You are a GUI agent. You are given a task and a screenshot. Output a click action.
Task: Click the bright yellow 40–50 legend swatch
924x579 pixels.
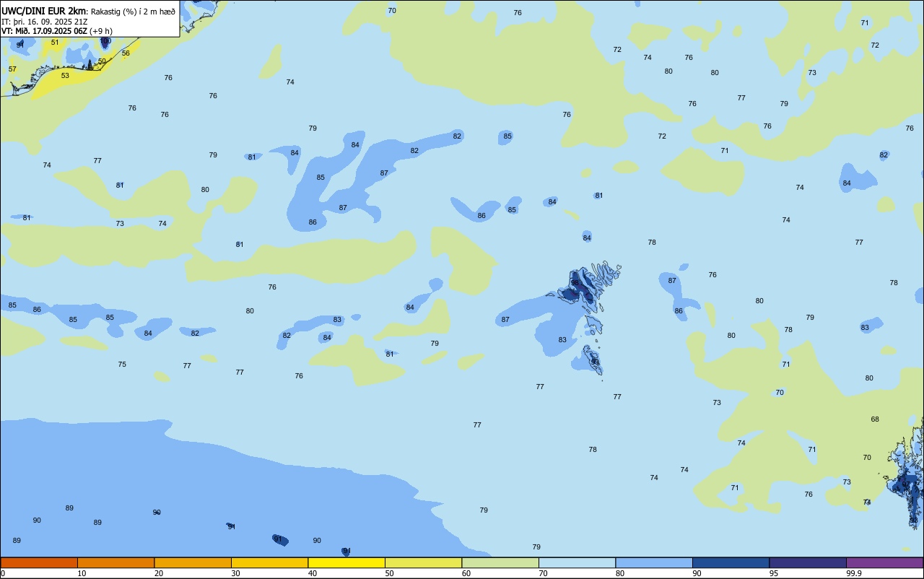[346, 562]
